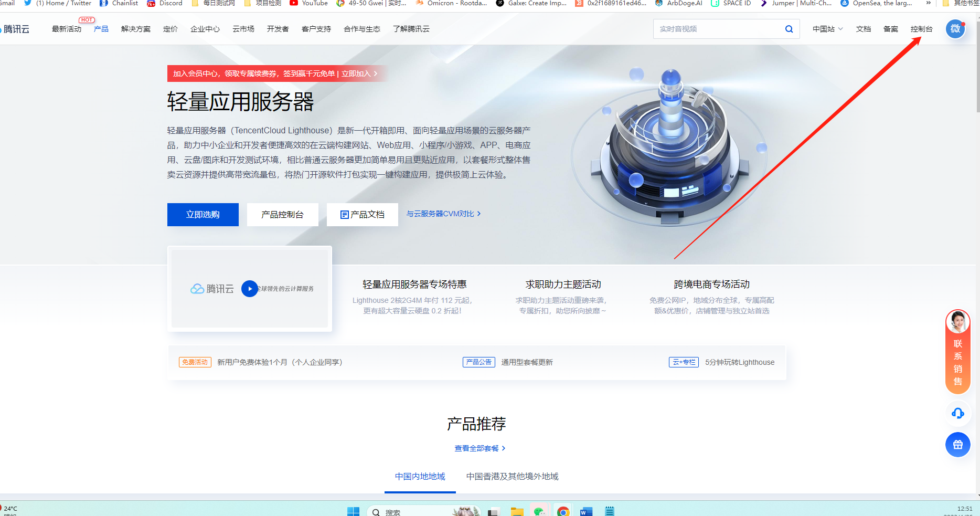Open the 每日测试网 bookmark folder
This screenshot has width=980, height=516.
point(214,3)
